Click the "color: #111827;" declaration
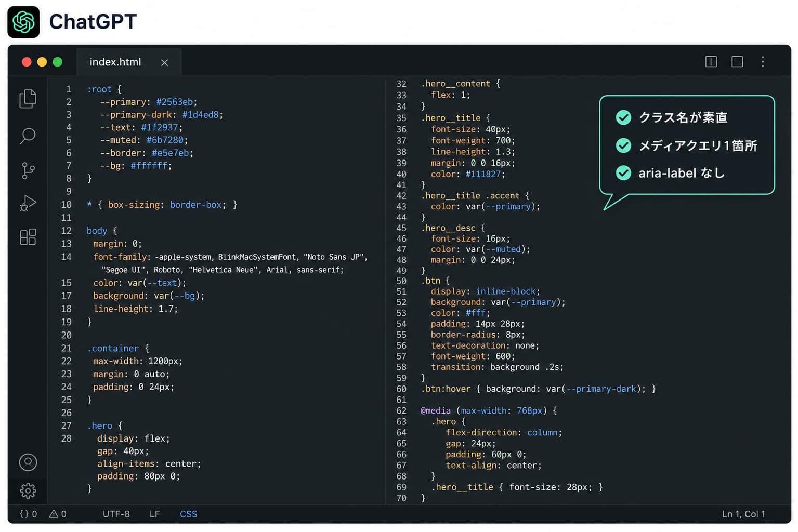Image resolution: width=798 pixels, height=532 pixels. (x=467, y=174)
